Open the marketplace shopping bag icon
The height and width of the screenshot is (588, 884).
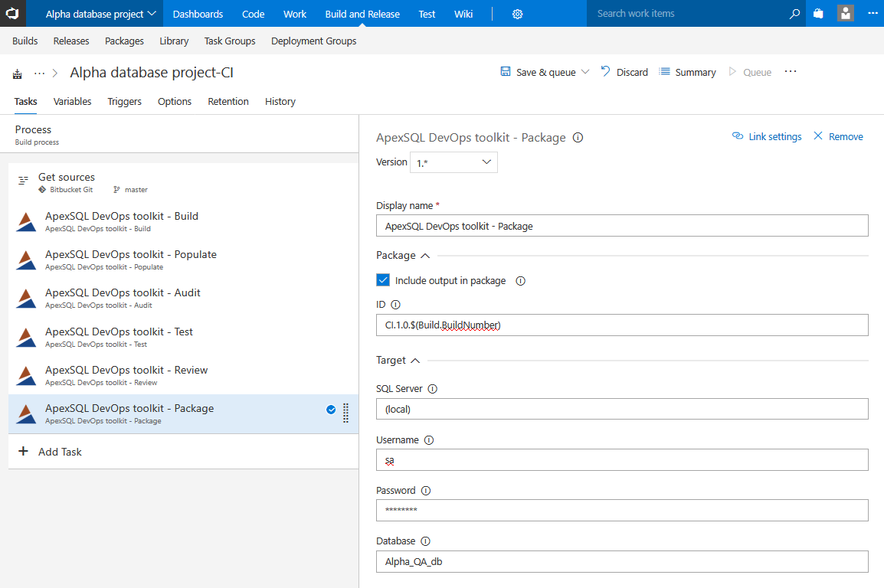pyautogui.click(x=818, y=14)
